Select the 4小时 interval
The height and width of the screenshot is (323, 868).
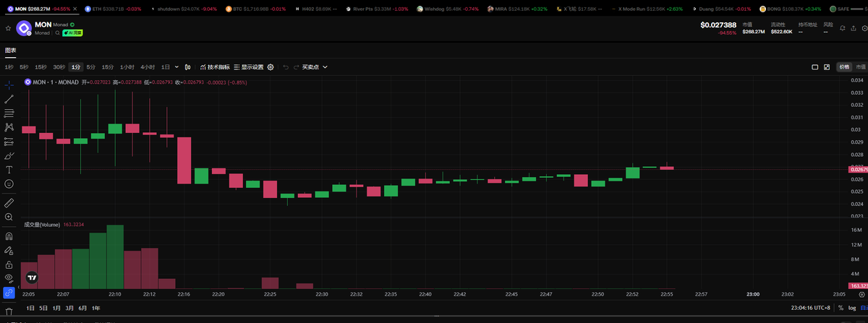pos(148,67)
